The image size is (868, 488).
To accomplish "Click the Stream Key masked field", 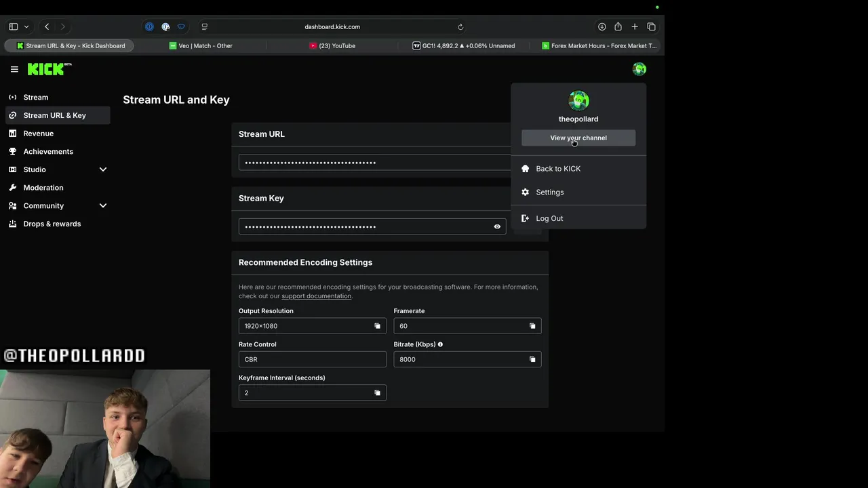I will pos(372,227).
